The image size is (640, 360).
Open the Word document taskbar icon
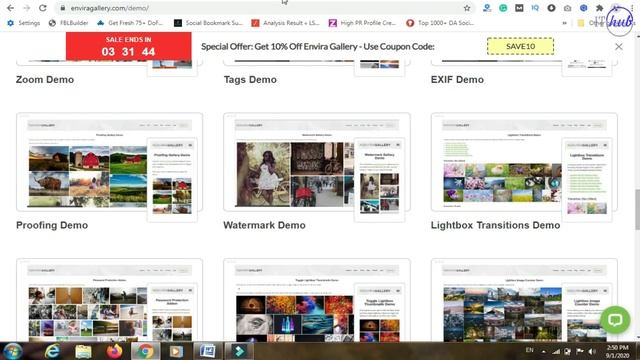pos(208,351)
